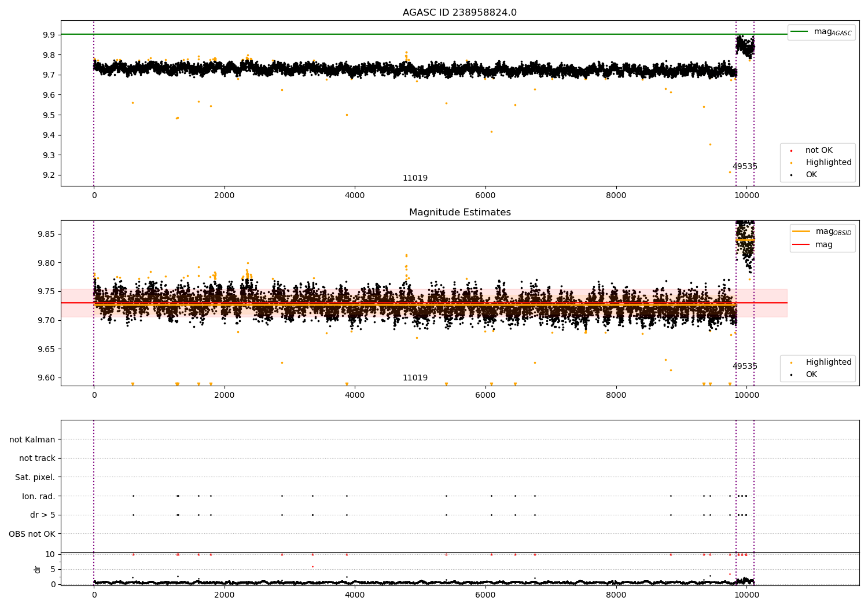Viewport: 868px width, 608px height.
Task: Click the 9.2 tick on the top y-axis
Action: click(49, 175)
